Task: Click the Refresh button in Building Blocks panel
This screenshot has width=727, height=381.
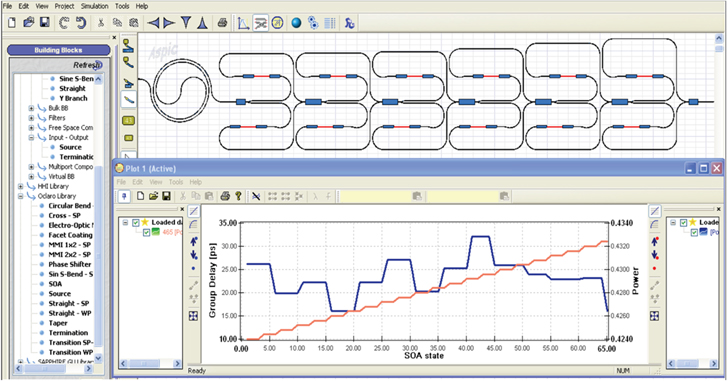Action: pyautogui.click(x=87, y=65)
